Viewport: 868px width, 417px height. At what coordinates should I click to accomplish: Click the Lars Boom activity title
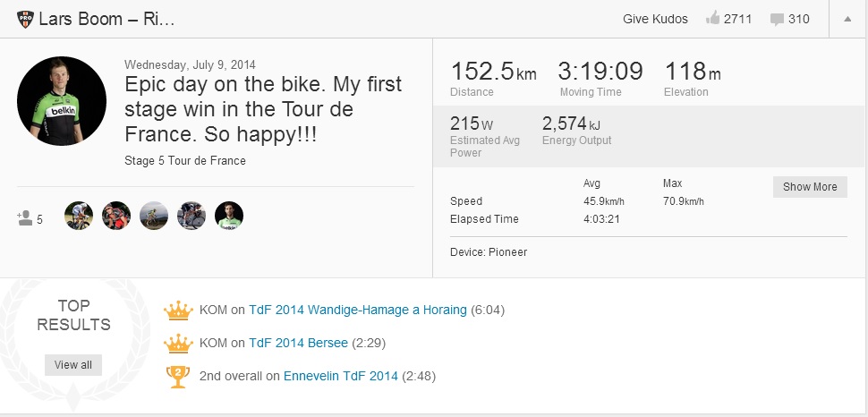tap(107, 19)
